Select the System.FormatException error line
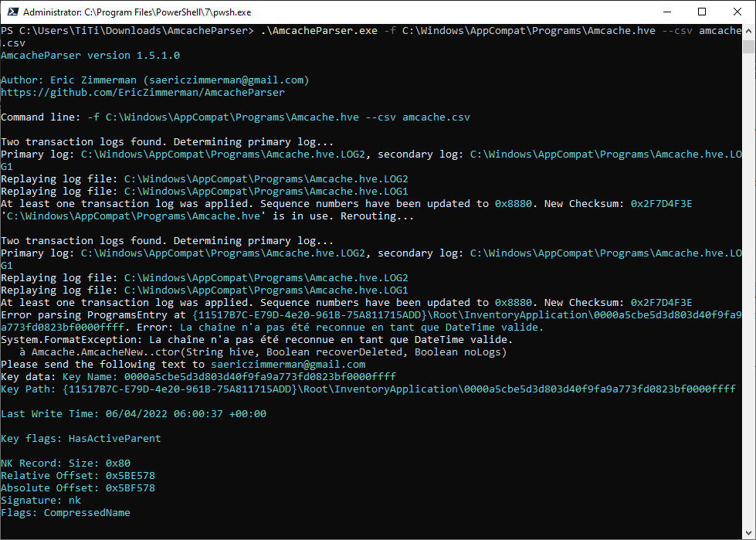 (256, 340)
